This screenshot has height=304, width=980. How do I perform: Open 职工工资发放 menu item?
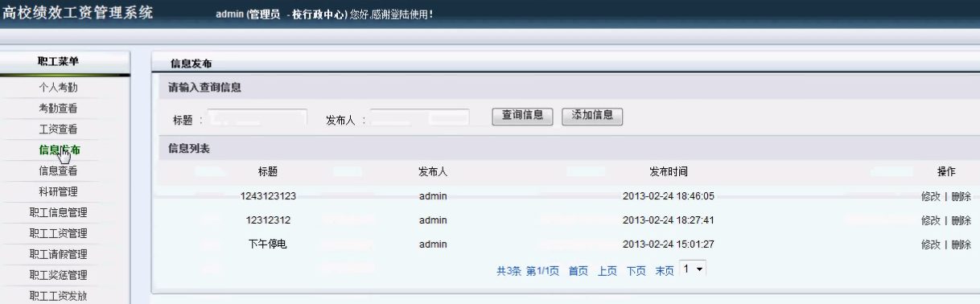[x=59, y=296]
